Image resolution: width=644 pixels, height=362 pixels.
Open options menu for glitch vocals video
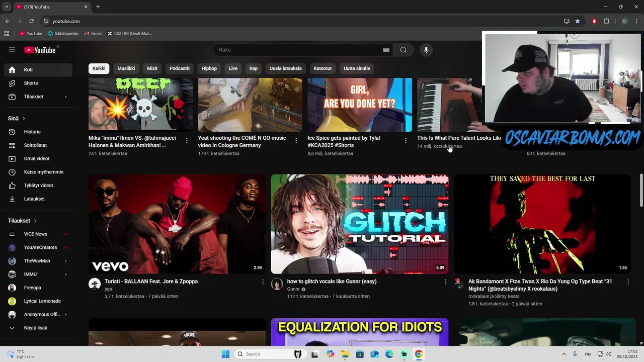click(x=445, y=282)
